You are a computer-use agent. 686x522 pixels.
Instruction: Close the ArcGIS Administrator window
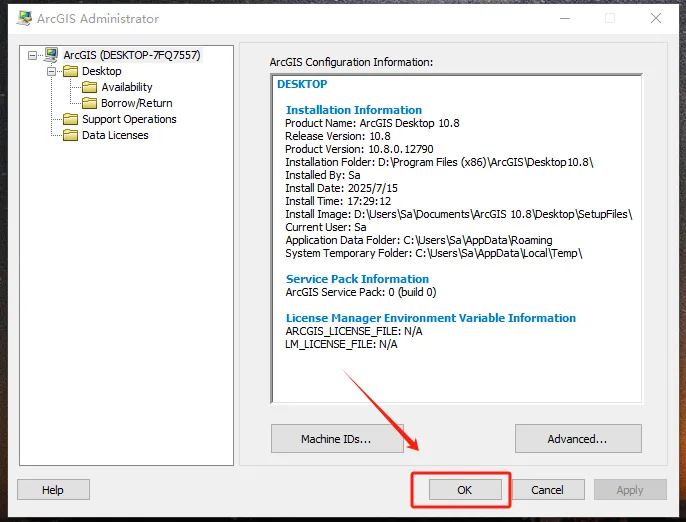pos(656,18)
